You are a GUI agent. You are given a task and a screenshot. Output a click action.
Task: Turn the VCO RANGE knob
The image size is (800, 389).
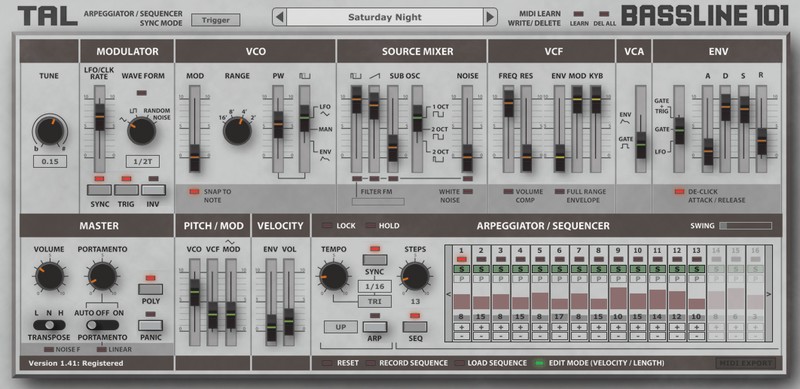tap(237, 130)
